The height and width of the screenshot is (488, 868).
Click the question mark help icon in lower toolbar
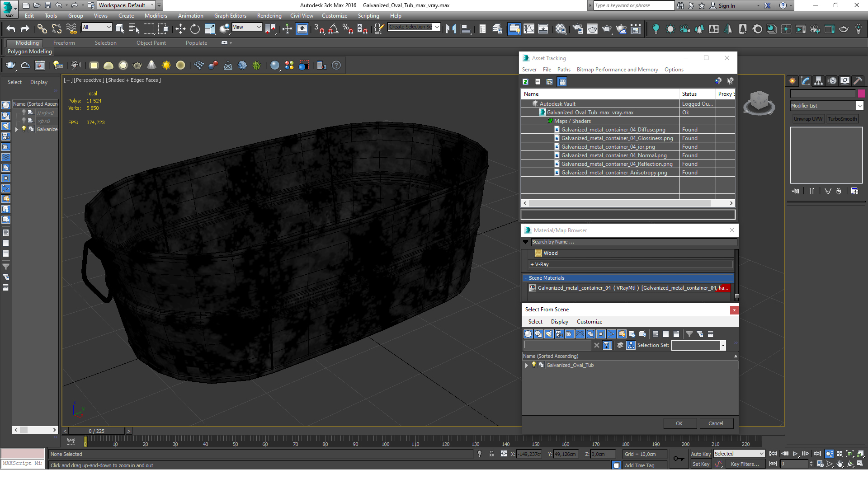336,66
